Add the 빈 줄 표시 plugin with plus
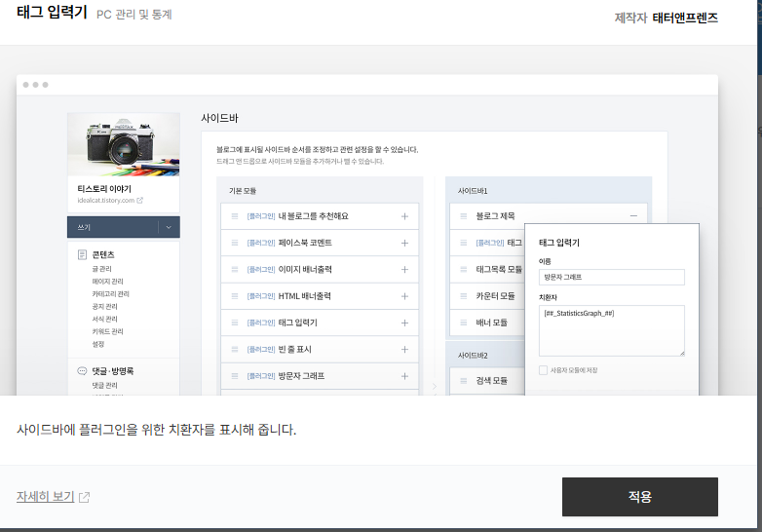Screen dimensions: 762x532 coord(404,350)
